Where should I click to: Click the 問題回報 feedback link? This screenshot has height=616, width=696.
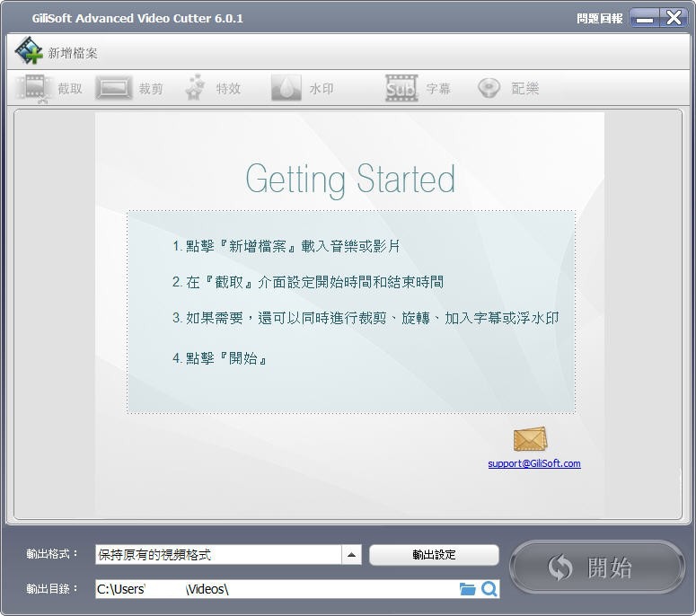coord(599,18)
